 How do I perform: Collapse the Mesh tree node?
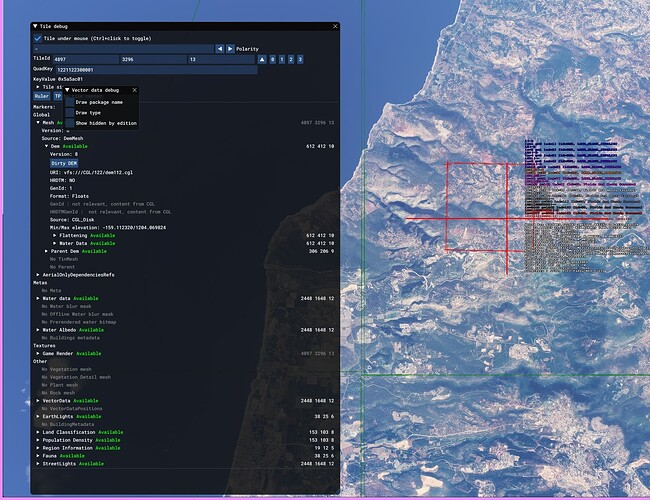38,123
